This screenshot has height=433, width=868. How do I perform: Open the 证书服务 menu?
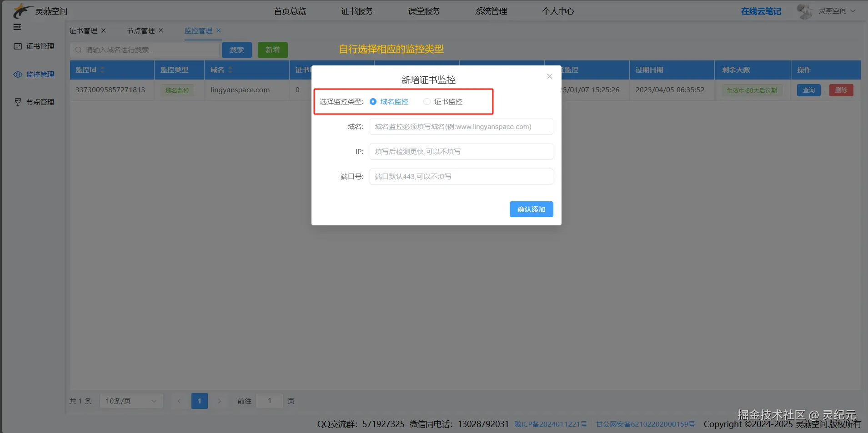click(x=357, y=11)
